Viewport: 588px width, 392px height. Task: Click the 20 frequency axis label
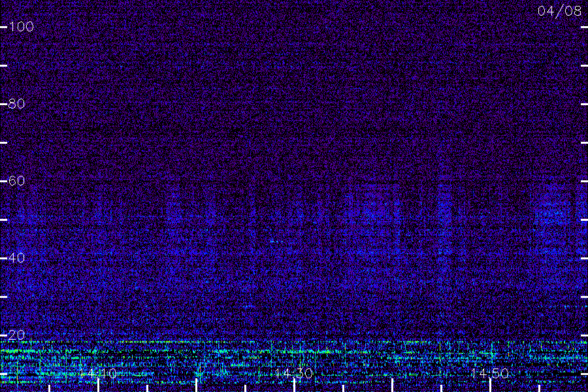(17, 335)
